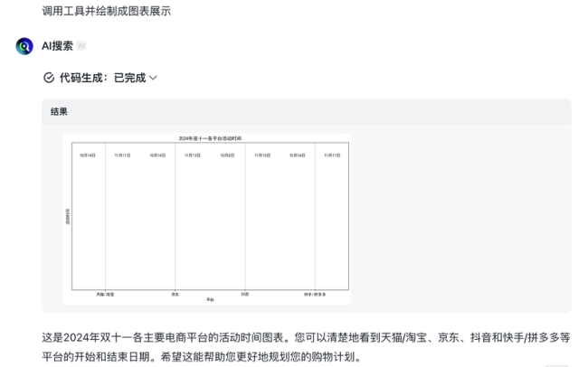The height and width of the screenshot is (367, 588).
Task: Click the 11月10日 date label in chart
Action: 262,155
